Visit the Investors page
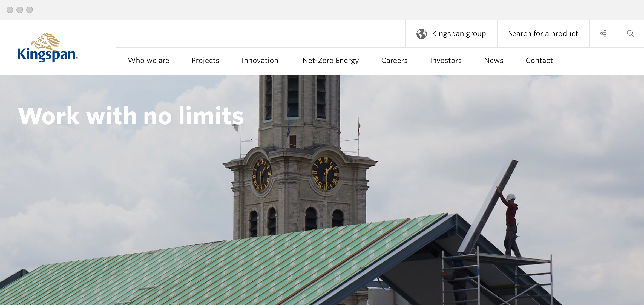Viewport: 644px width, 305px height. tap(446, 61)
